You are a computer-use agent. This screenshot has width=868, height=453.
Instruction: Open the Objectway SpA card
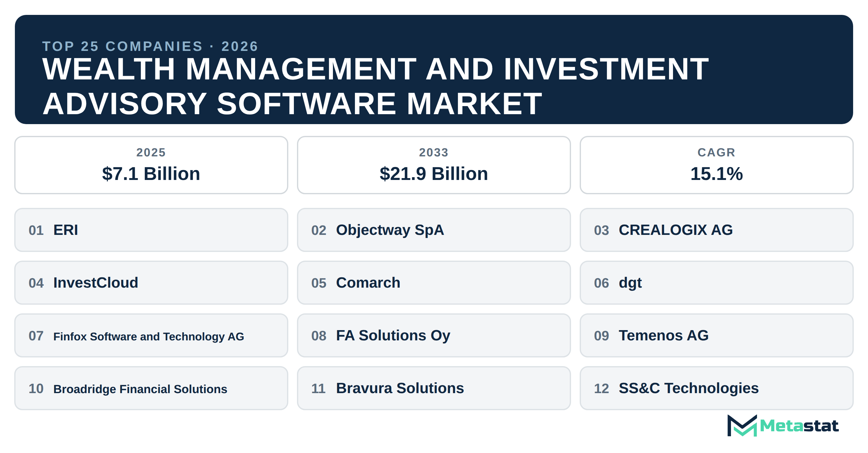pos(434,230)
